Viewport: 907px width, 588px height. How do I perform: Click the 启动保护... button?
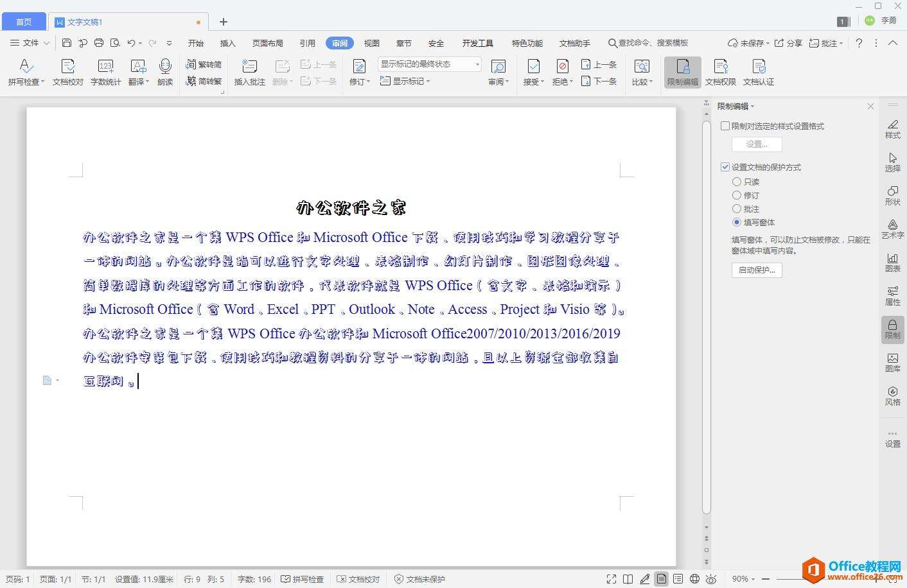point(756,270)
